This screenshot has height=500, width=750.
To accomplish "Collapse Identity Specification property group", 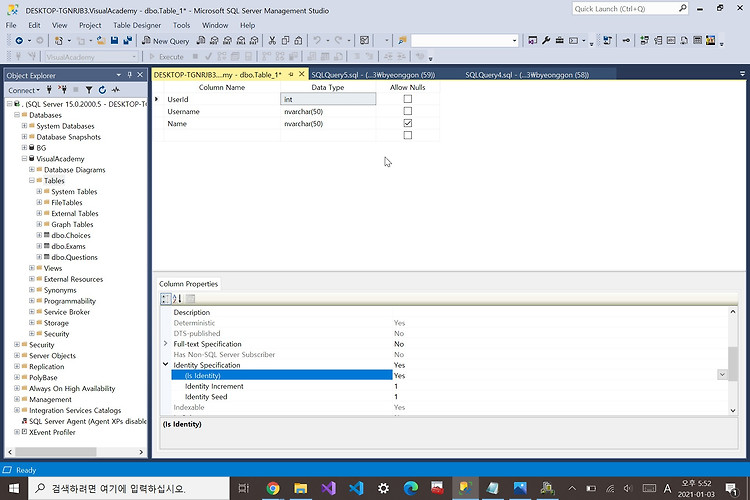I will tap(165, 365).
